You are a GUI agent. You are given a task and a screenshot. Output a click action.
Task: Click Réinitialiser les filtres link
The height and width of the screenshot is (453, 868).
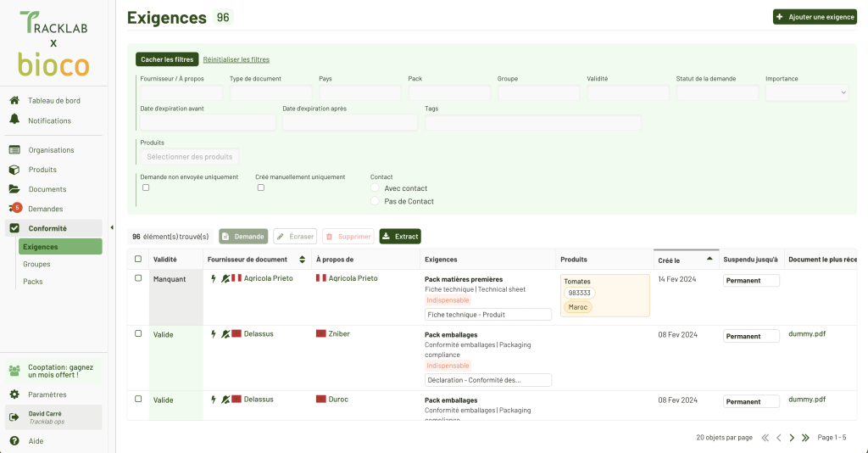236,59
